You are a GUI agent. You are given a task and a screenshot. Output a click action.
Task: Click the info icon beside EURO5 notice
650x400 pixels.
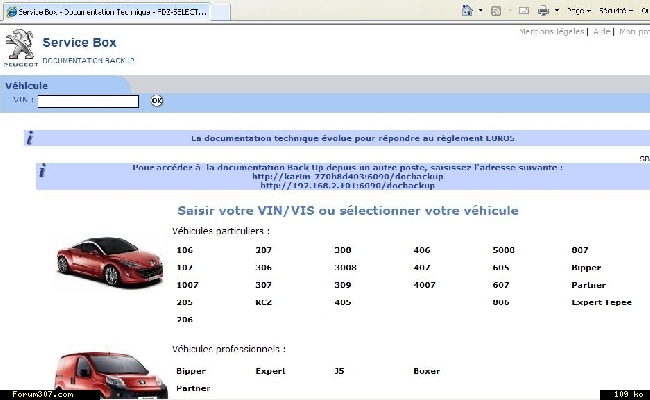tap(30, 138)
